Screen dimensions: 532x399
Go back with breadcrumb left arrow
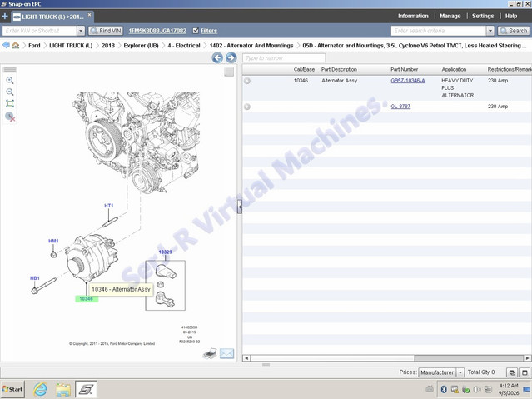pos(6,45)
